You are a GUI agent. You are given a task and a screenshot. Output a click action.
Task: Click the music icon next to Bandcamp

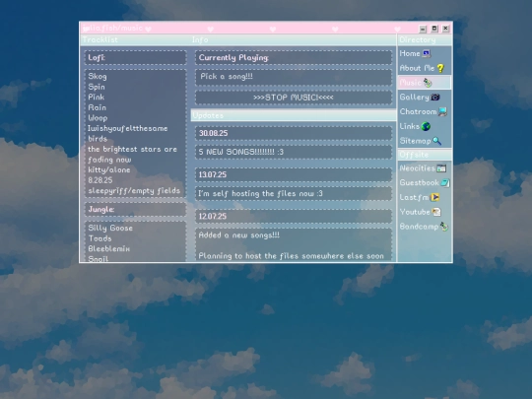[x=444, y=227]
